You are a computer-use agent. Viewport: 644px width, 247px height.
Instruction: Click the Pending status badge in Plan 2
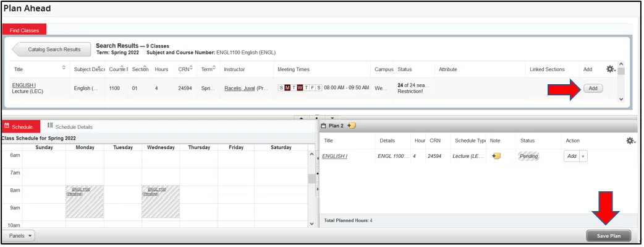(528, 156)
